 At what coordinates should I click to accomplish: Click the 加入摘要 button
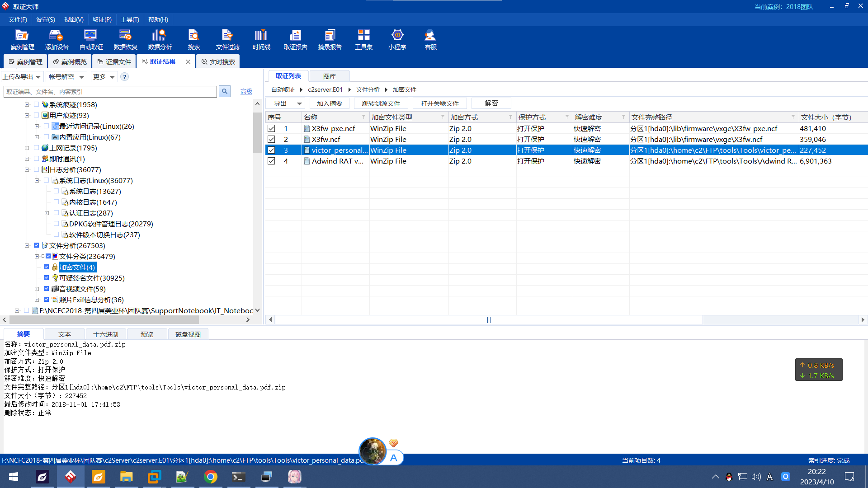[x=329, y=103]
